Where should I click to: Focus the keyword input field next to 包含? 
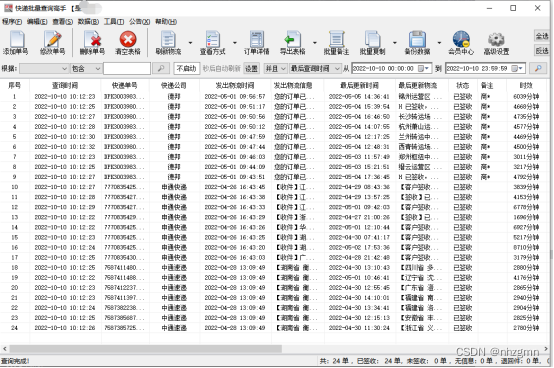point(127,68)
